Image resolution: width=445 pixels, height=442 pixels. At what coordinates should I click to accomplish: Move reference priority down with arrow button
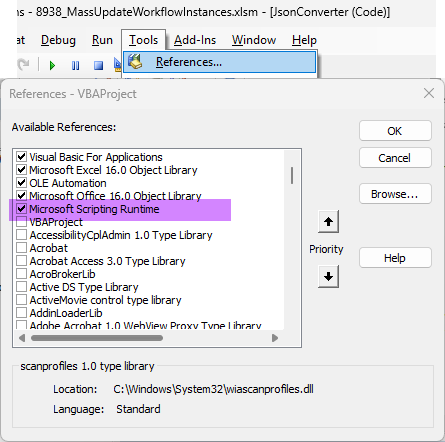coord(328,276)
